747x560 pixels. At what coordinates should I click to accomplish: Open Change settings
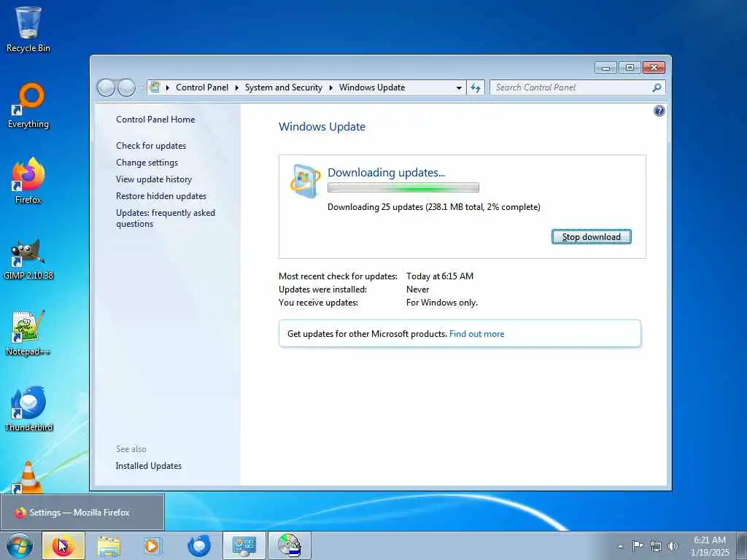(x=147, y=163)
